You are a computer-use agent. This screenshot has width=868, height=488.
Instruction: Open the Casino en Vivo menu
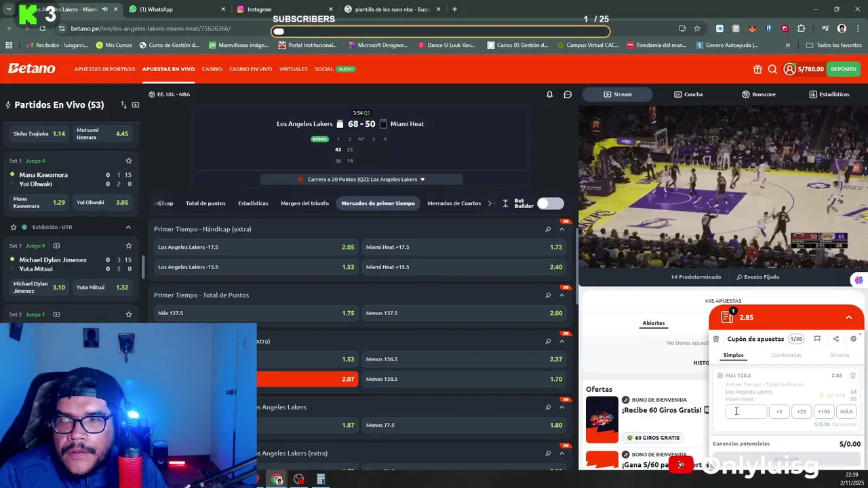250,69
